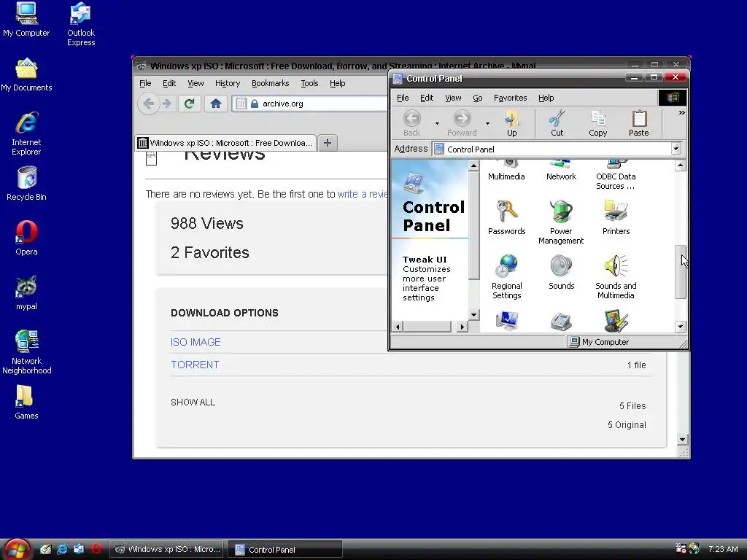Select Network Neighborhood desktop icon

tap(26, 352)
